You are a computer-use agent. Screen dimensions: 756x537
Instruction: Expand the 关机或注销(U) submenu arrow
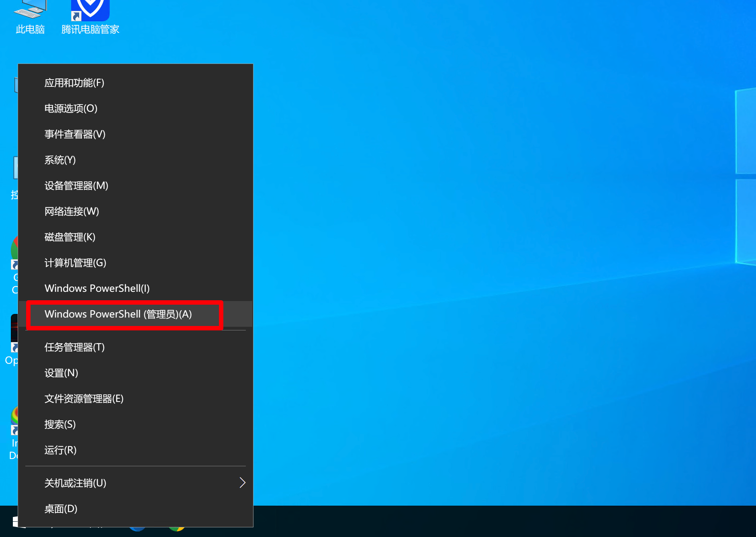click(x=242, y=483)
